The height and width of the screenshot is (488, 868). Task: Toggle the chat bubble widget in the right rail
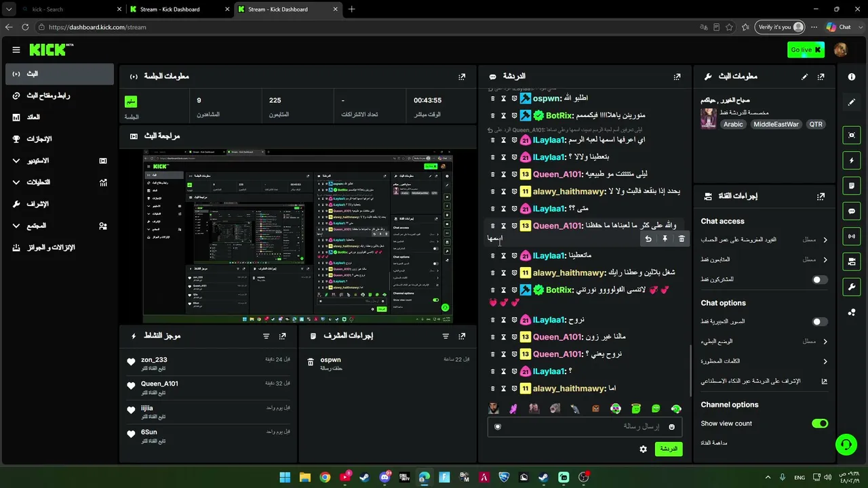coord(852,211)
